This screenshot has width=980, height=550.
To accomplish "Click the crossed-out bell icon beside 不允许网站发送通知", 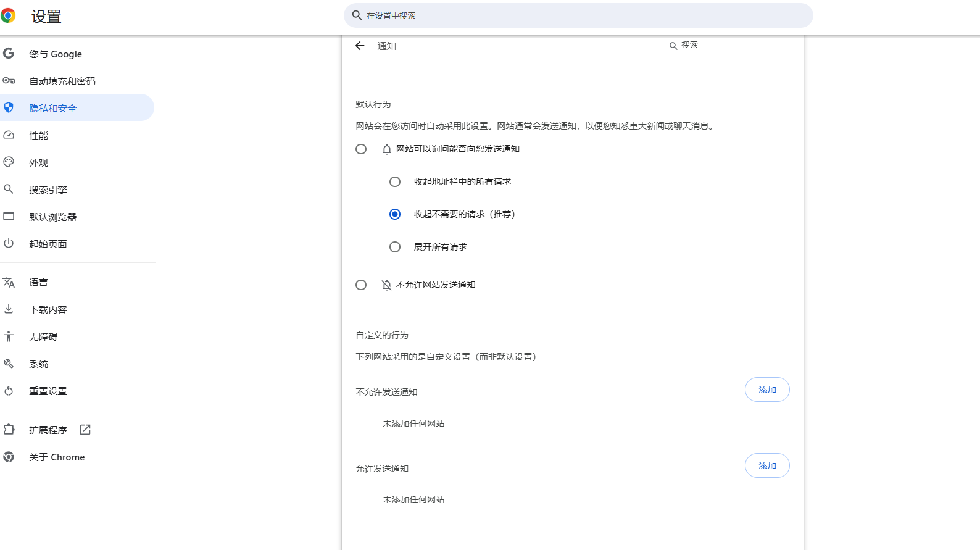I will [387, 285].
